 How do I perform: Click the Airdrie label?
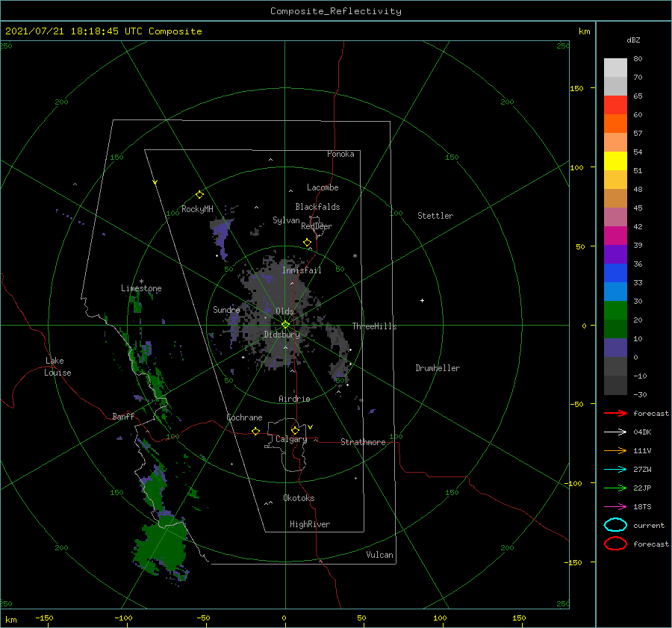(294, 399)
